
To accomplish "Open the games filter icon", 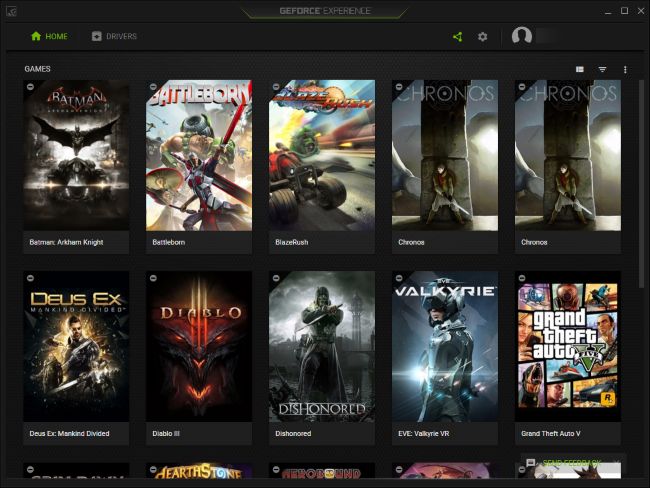I will 602,69.
